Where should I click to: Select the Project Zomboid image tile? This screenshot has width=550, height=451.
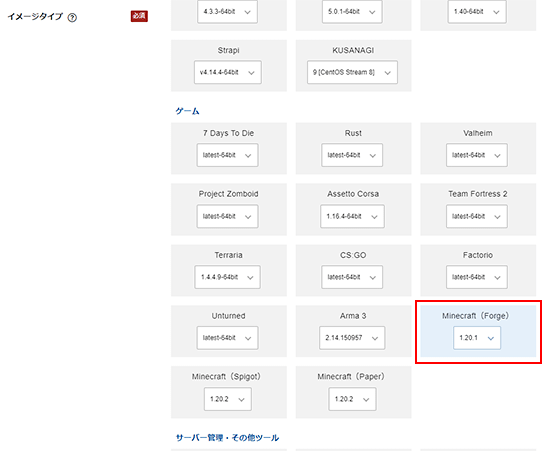pos(229,209)
